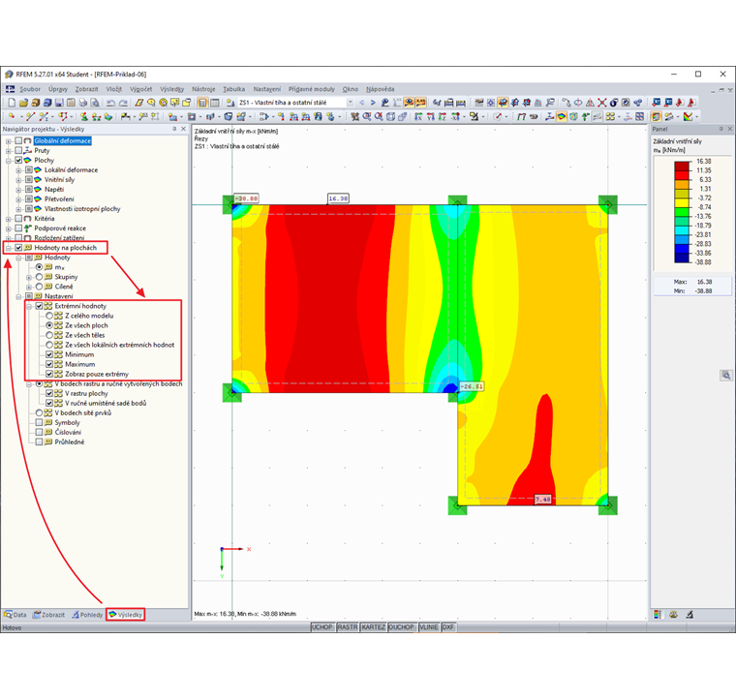This screenshot has width=736, height=700.
Task: Click the view in Y direction icon
Action: tap(430, 116)
